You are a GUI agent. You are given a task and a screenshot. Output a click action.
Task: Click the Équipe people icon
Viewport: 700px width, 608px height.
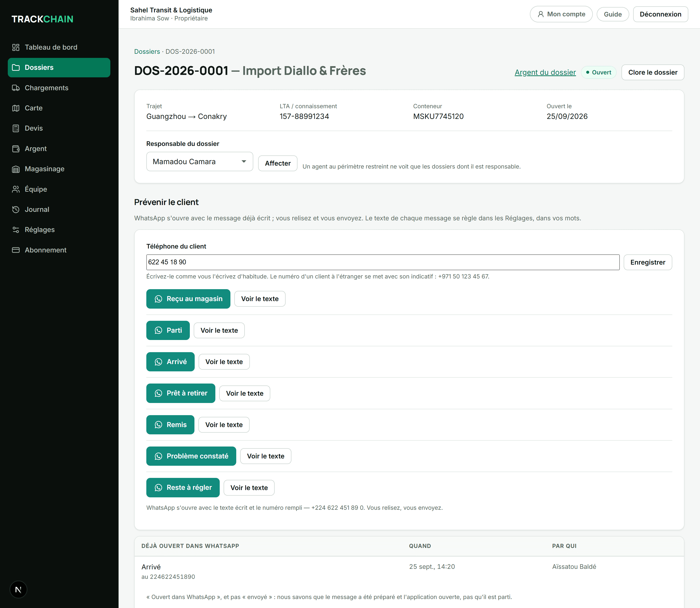(16, 189)
